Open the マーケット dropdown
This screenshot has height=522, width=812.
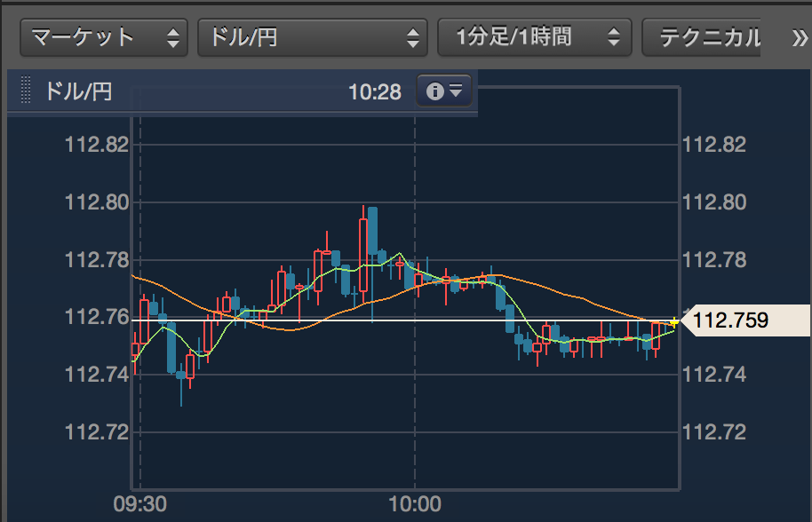pyautogui.click(x=104, y=37)
